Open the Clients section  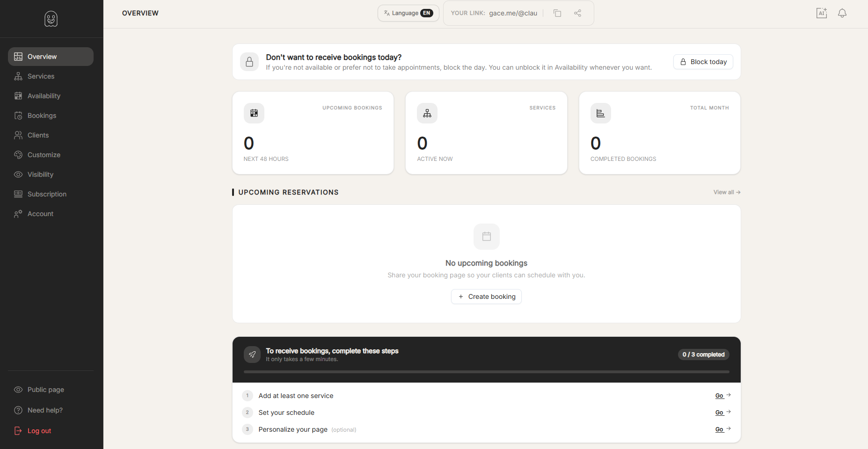pos(38,135)
